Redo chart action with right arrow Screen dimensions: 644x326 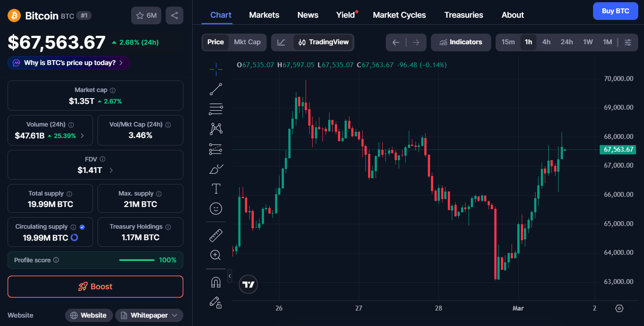coord(415,42)
